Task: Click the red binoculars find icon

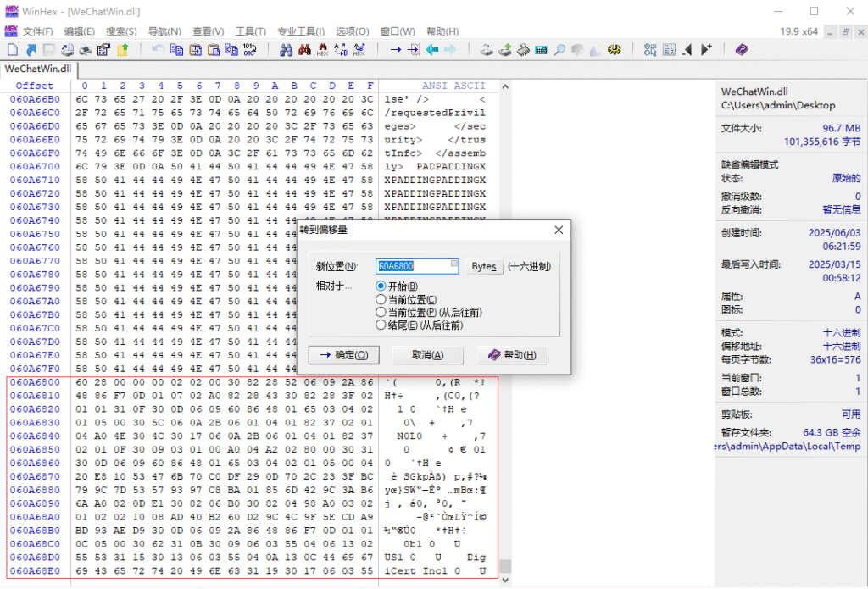Action: point(304,50)
